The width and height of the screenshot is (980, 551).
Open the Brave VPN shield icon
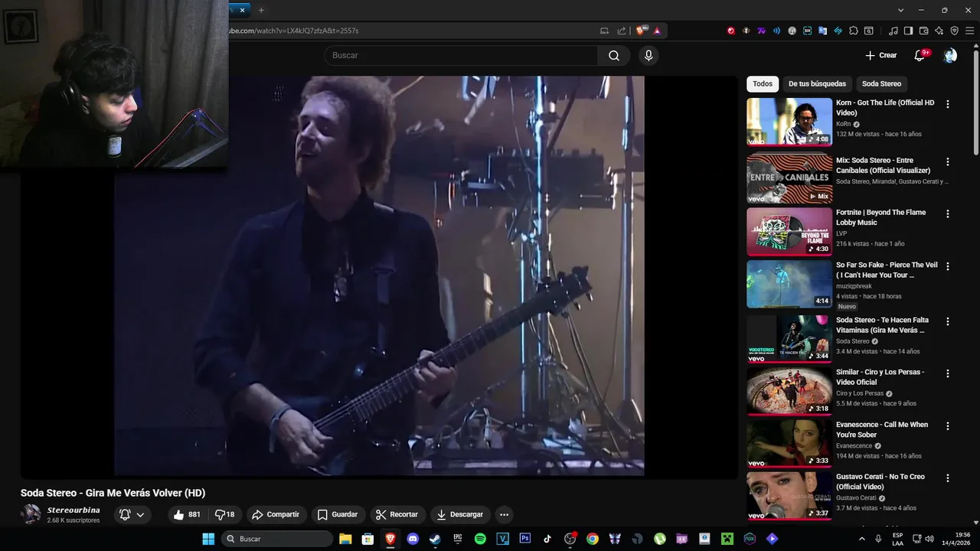pos(955,31)
